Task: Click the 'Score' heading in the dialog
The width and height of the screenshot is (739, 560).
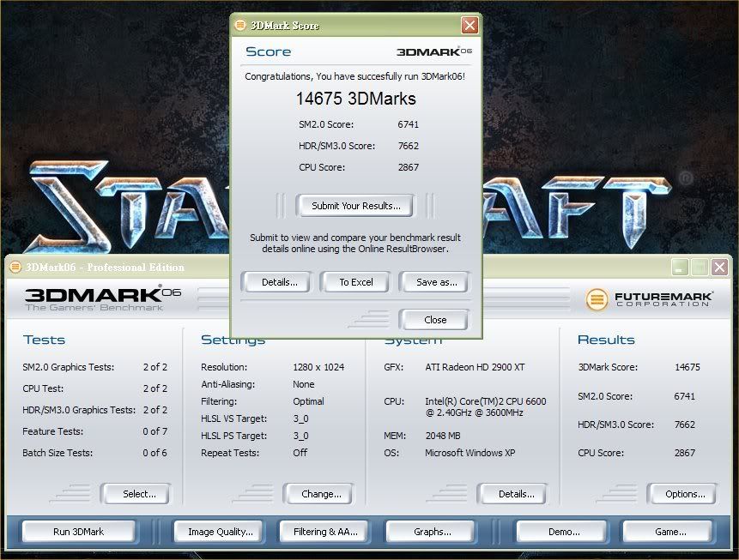Action: (268, 51)
